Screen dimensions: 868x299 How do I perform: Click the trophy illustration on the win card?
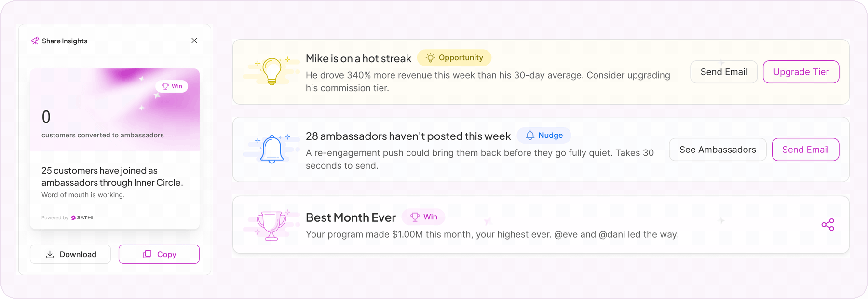click(x=271, y=225)
